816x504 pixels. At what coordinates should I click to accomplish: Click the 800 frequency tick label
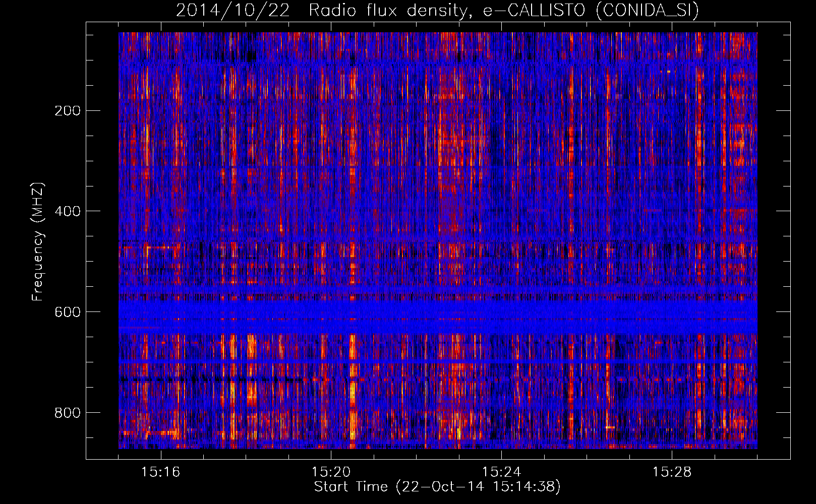[68, 413]
